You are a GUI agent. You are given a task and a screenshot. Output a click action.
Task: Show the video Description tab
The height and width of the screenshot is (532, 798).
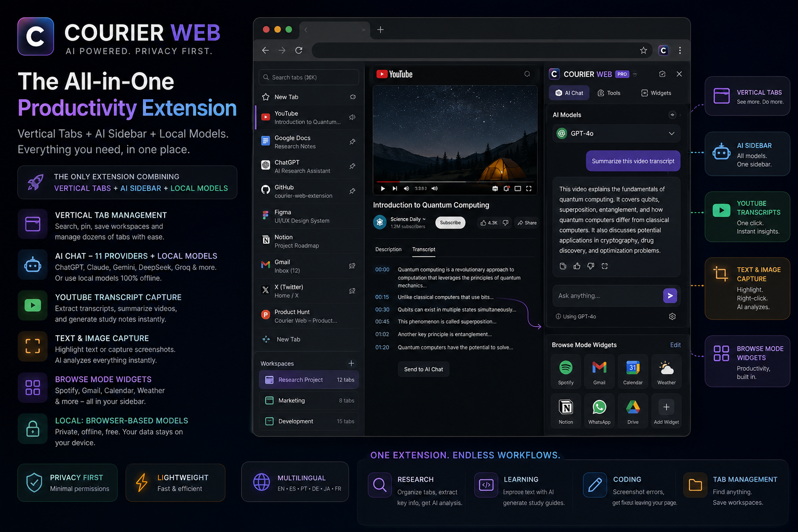pyautogui.click(x=389, y=249)
